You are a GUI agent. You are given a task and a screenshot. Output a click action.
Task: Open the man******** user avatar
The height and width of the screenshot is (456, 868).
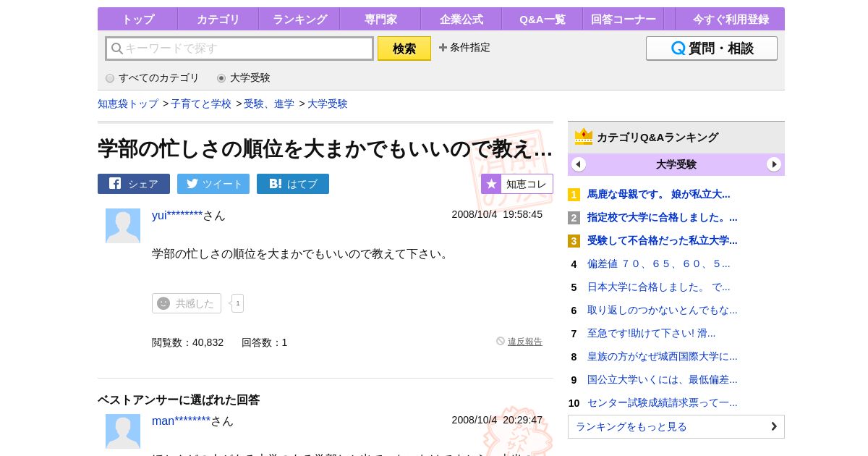123,431
